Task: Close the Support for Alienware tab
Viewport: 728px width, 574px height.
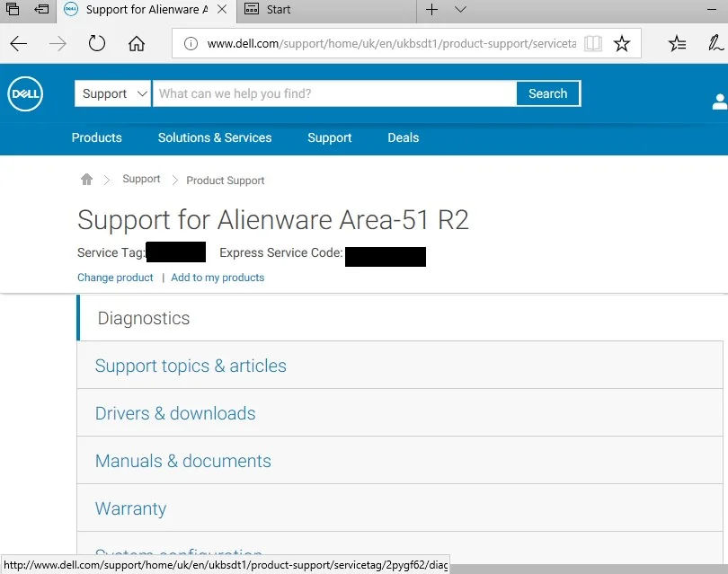Action: coord(222,9)
